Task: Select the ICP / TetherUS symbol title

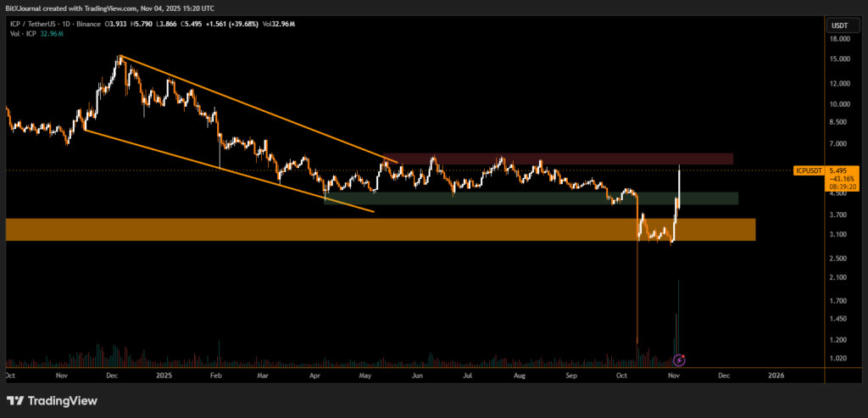Action: pos(37,23)
